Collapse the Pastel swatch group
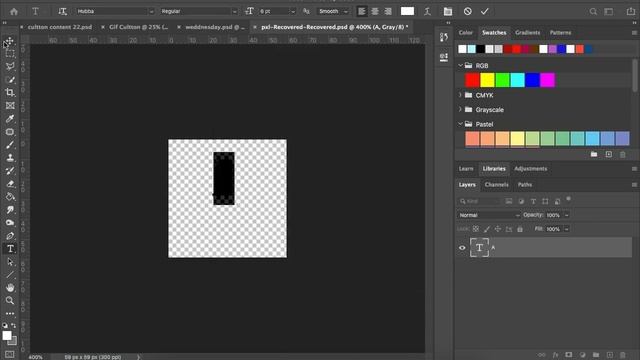The width and height of the screenshot is (640, 360). (460, 124)
